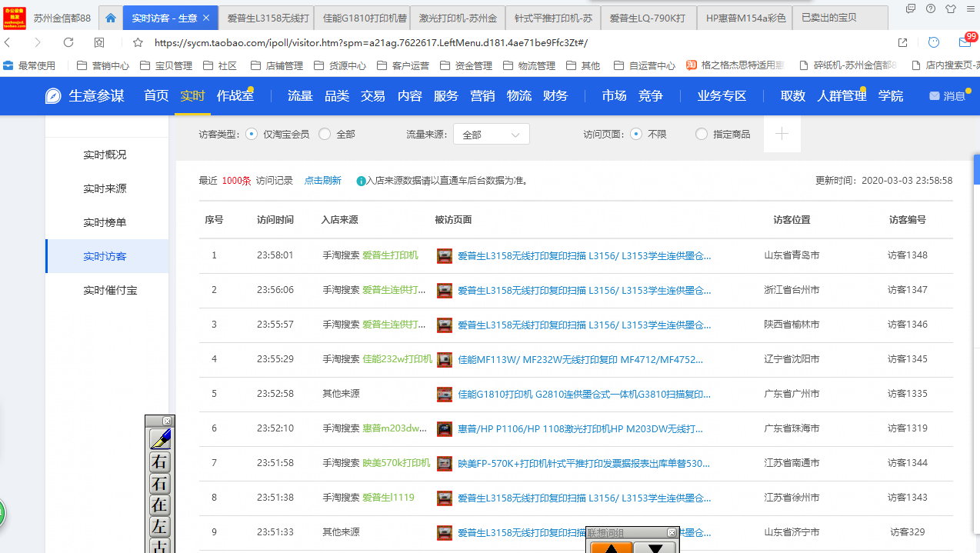Go to the browser home tab icon
The width and height of the screenshot is (980, 553).
tap(111, 18)
